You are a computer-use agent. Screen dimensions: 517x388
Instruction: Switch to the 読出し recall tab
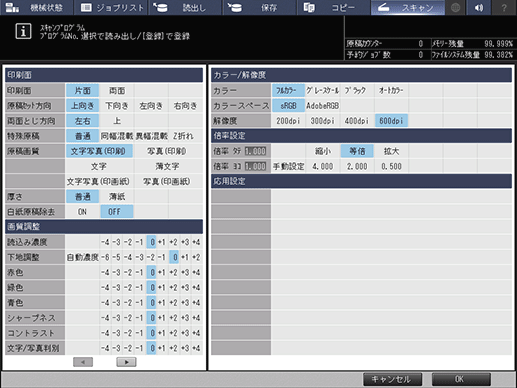185,7
